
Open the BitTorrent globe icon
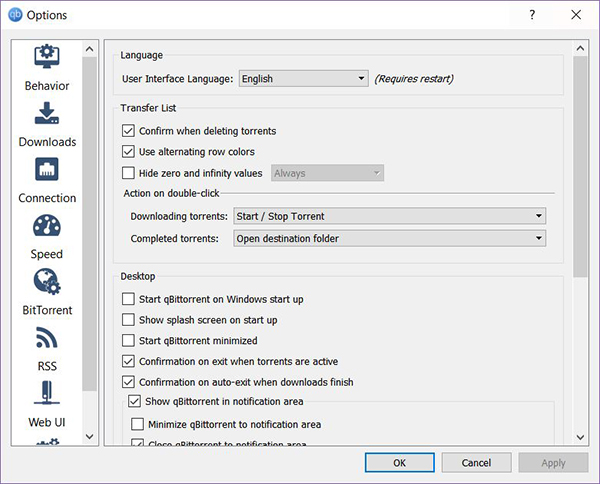coord(47,282)
